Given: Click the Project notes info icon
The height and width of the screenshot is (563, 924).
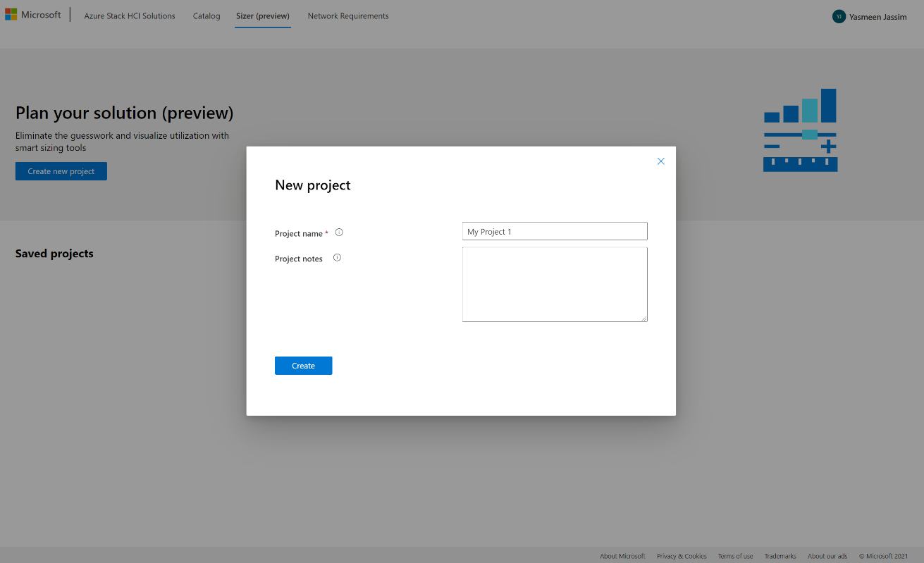Looking at the screenshot, I should tap(337, 258).
